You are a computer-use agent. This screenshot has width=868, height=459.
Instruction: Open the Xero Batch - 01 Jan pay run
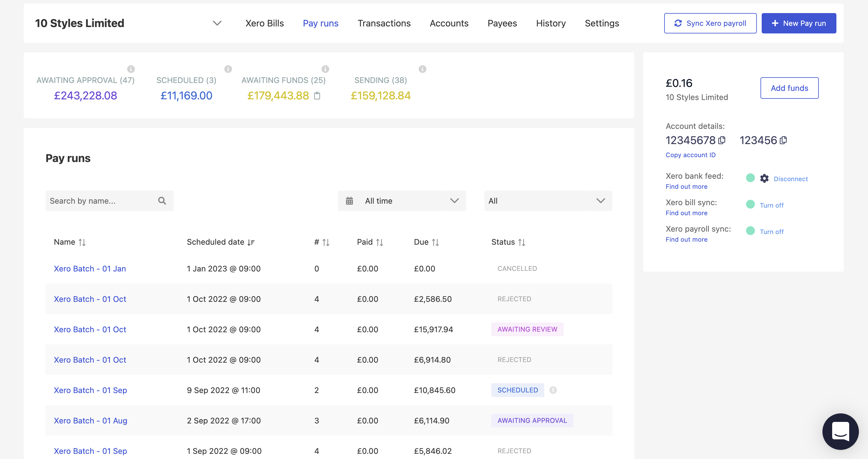click(x=89, y=268)
